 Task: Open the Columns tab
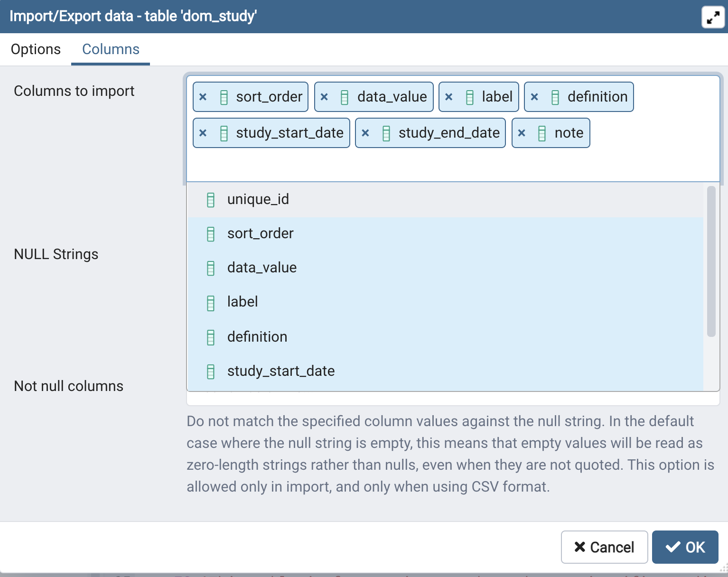click(111, 49)
